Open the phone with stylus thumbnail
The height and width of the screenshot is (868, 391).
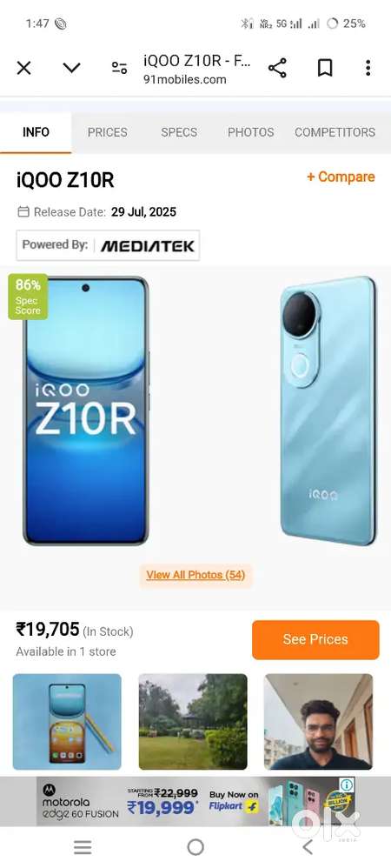[67, 721]
